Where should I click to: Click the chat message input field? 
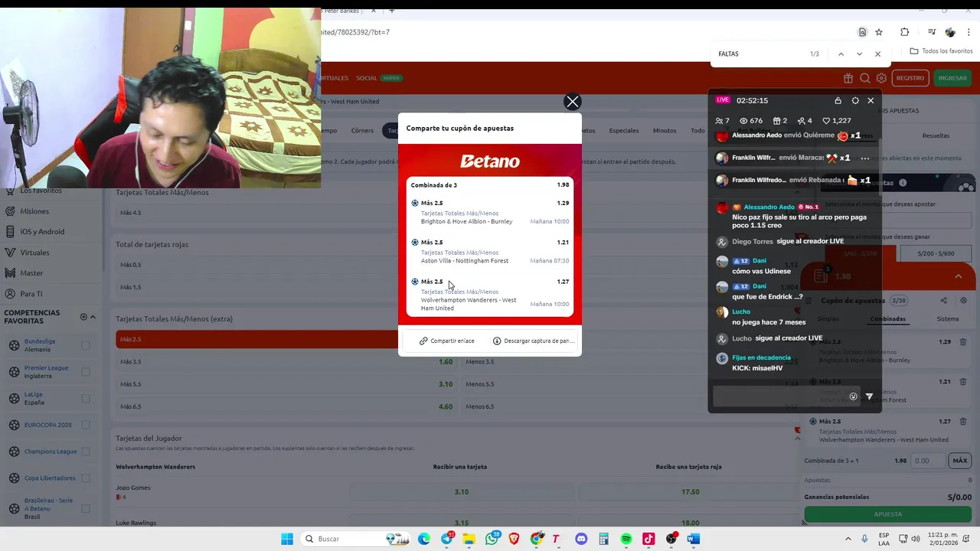click(x=779, y=396)
